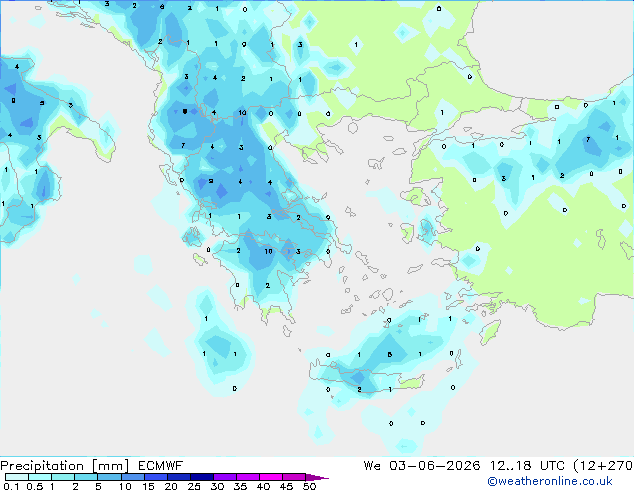Click the '20' legend scale label
Image resolution: width=634 pixels, height=490 pixels.
click(x=171, y=486)
